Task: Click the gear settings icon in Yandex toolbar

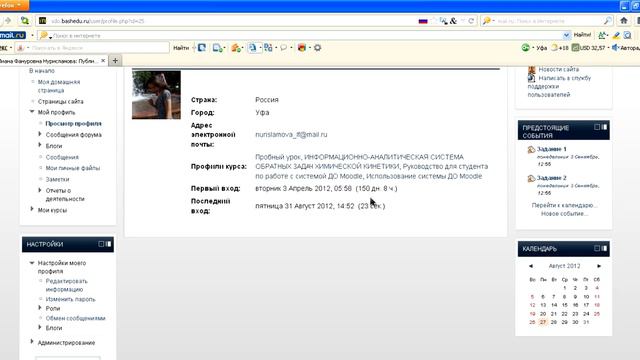Action: point(317,48)
